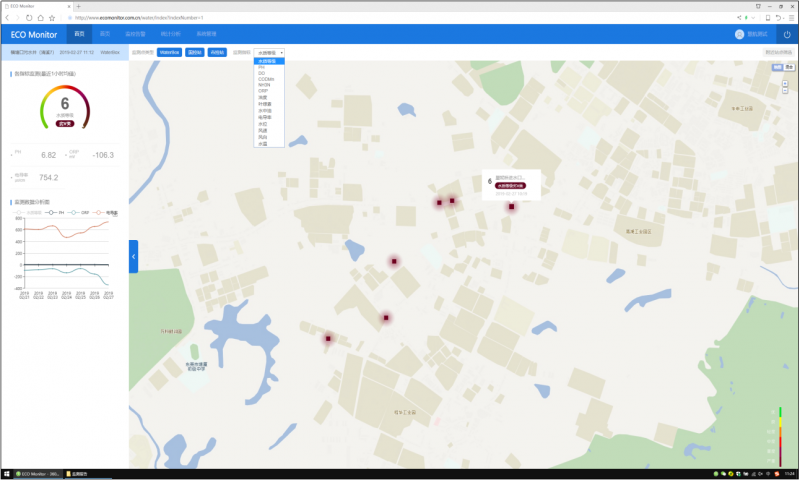Click the third blue station type button

tap(217, 53)
